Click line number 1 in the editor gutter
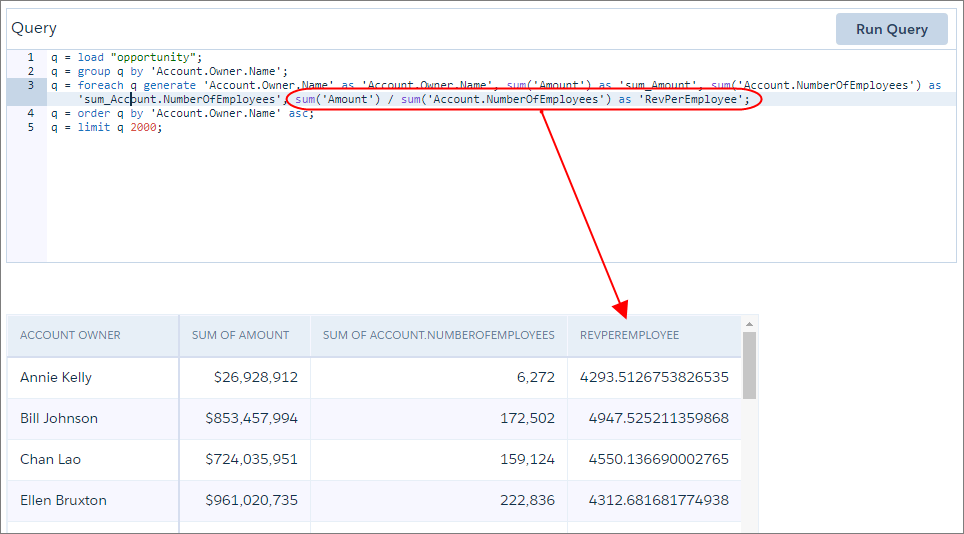 (30, 57)
